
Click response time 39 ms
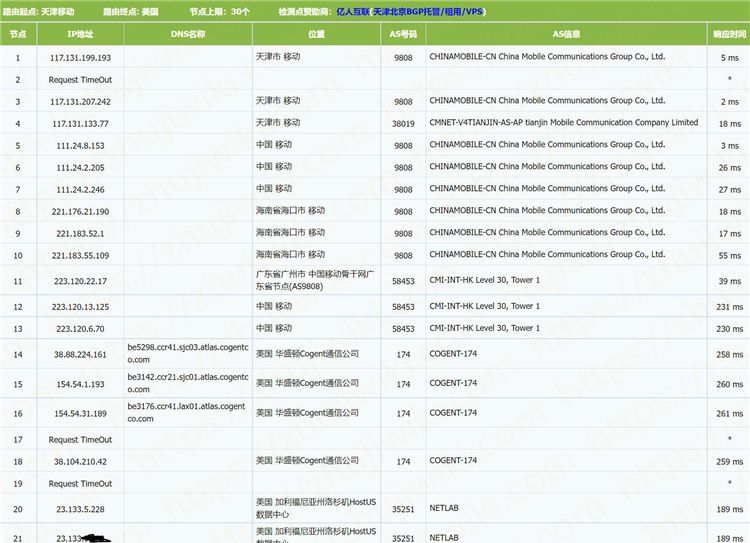[x=729, y=281]
